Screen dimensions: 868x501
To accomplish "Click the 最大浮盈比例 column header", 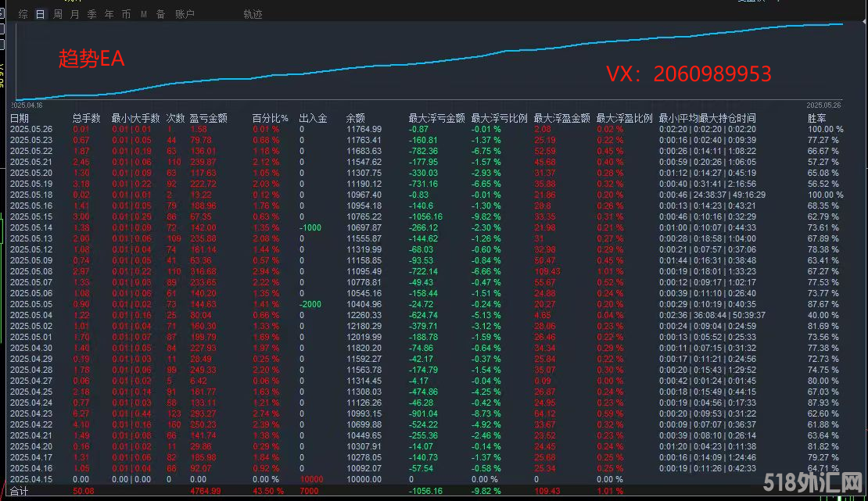I will (x=625, y=119).
